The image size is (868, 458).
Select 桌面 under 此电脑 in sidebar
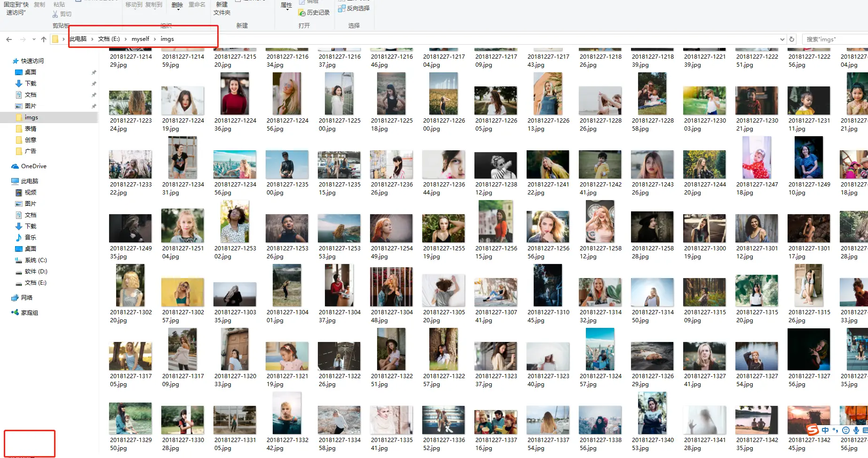click(x=26, y=249)
